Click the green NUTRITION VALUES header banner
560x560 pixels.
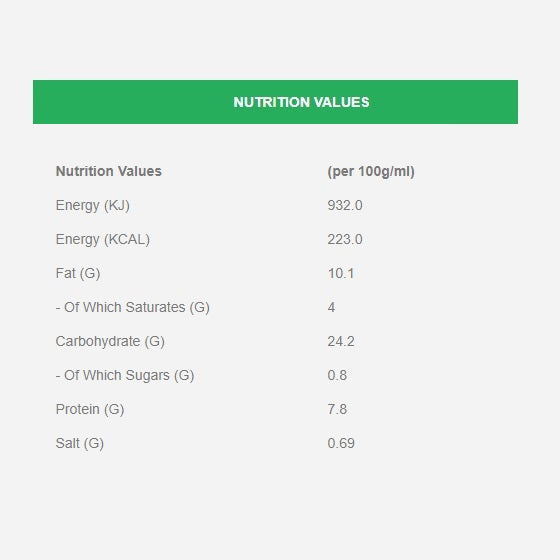point(275,102)
